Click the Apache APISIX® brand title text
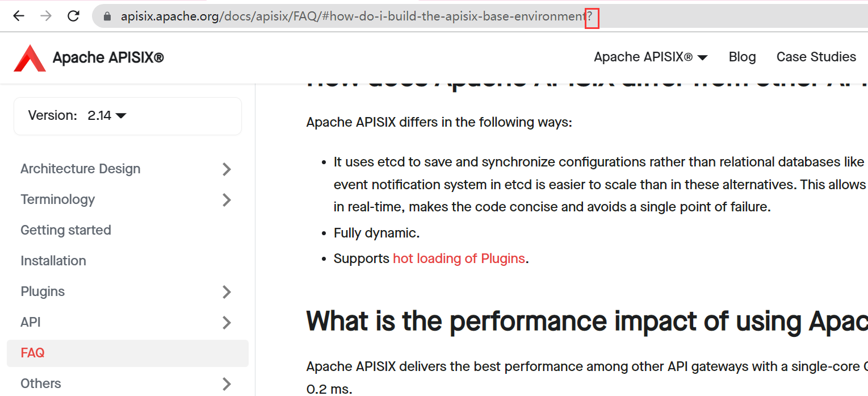The height and width of the screenshot is (396, 868). point(108,57)
